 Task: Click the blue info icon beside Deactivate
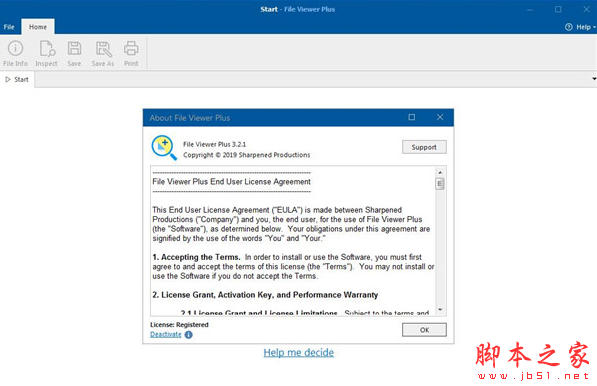coord(188,335)
